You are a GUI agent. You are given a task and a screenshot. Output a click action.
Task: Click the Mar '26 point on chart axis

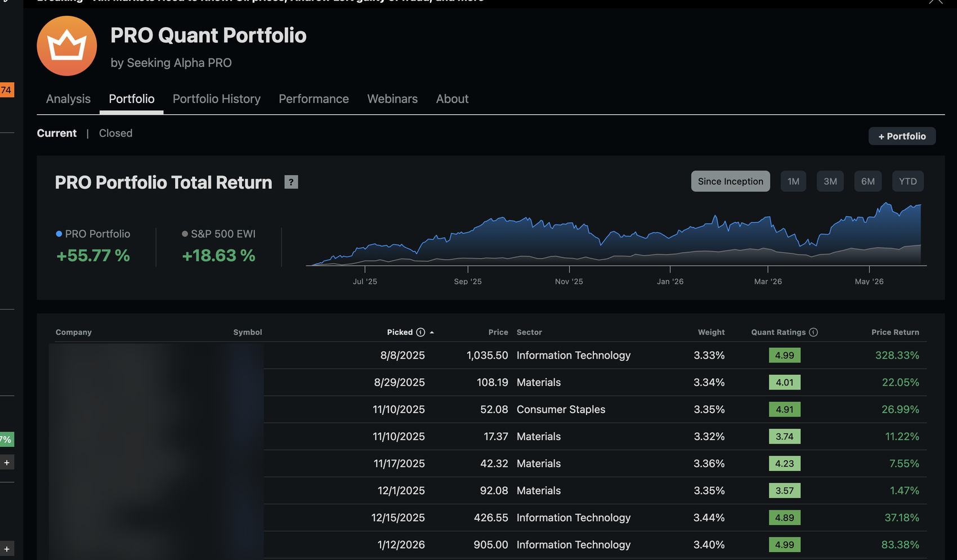tap(768, 281)
